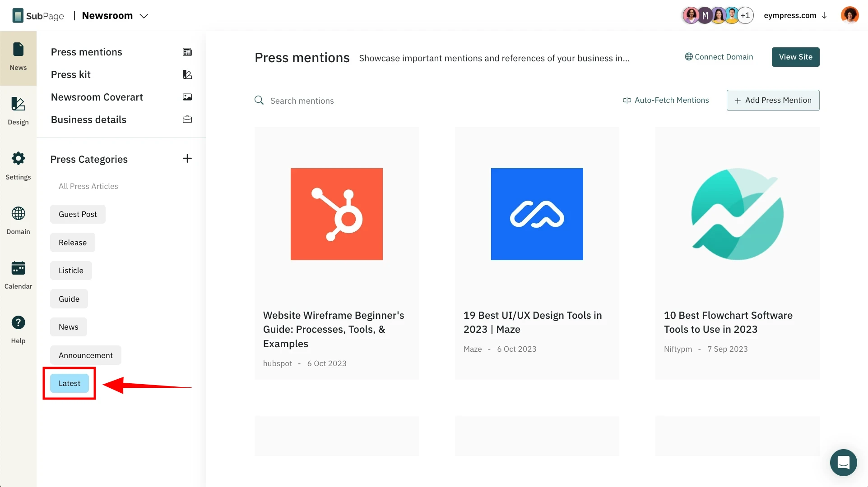
Task: Filter by News category tag
Action: [69, 327]
